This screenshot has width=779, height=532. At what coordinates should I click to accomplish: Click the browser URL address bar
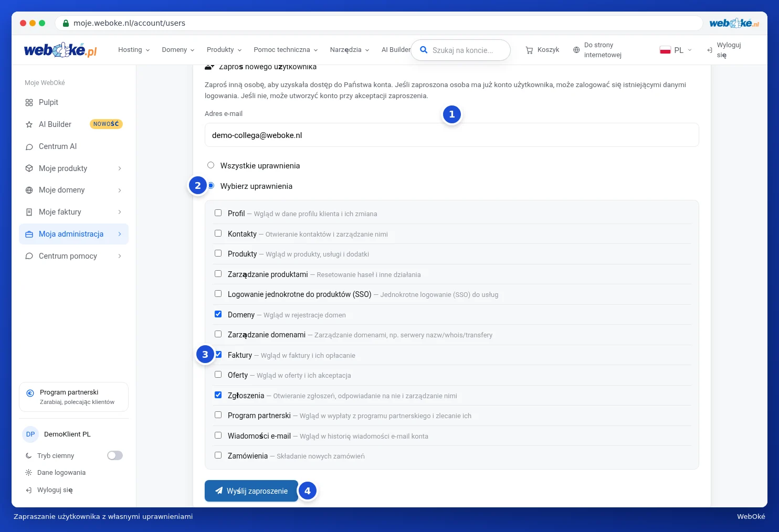tap(378, 23)
